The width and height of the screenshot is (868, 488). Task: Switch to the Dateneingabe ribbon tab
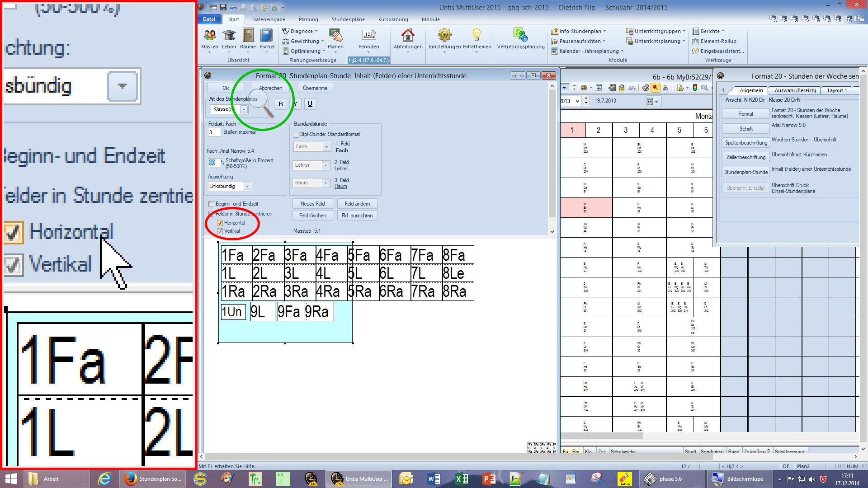[x=269, y=19]
